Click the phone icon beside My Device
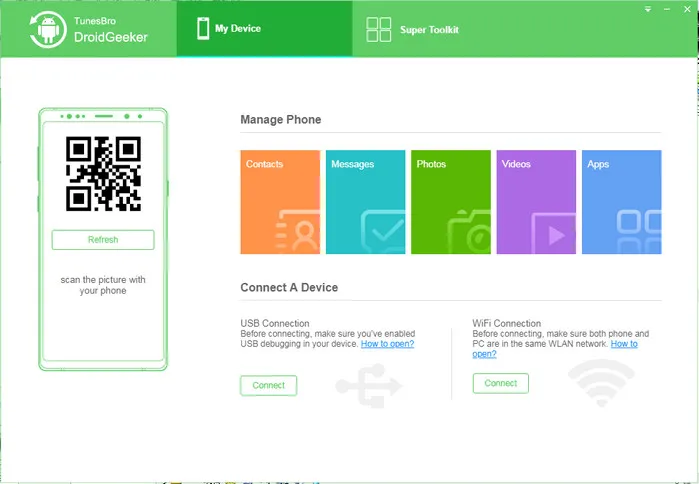Screen dimensions: 699x484 203,29
